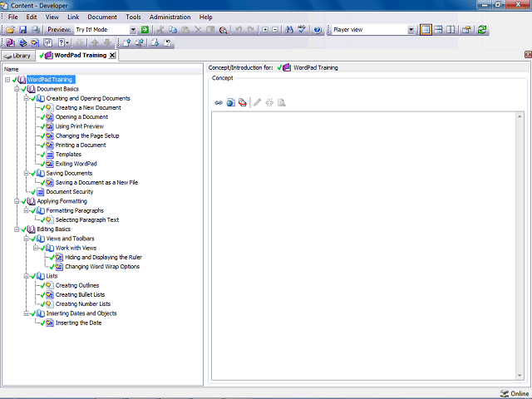Viewport: 532px width, 399px height.
Task: Toggle the single-pane layout button
Action: [426, 30]
